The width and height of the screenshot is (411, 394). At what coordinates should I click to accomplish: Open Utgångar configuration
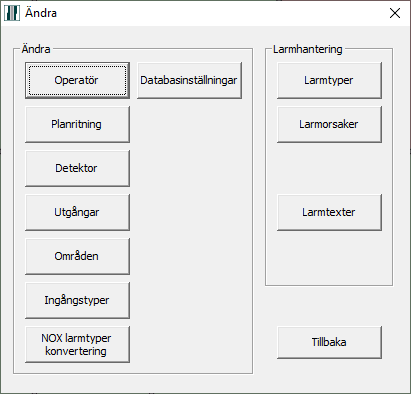[77, 212]
